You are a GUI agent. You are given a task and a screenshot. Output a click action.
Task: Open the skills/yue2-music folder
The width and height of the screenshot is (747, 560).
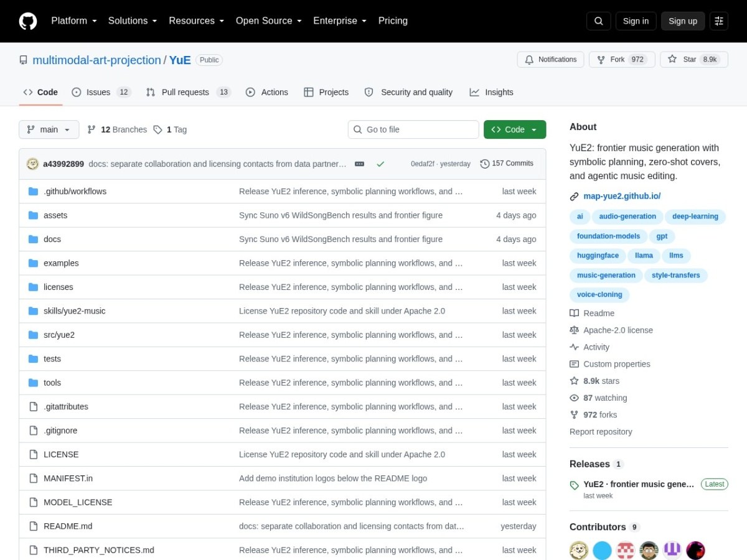click(75, 311)
